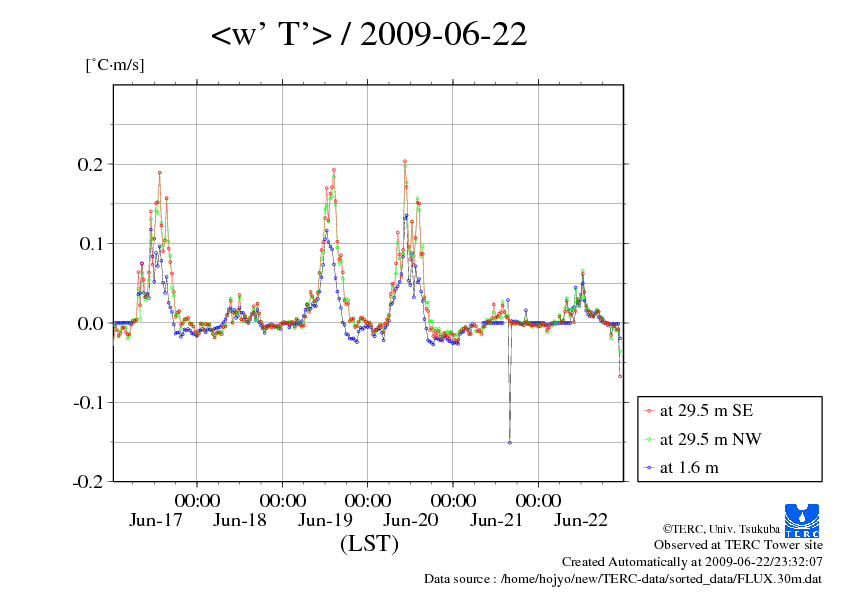
Task: Click the 'Jun-22' date label
Action: (x=581, y=520)
